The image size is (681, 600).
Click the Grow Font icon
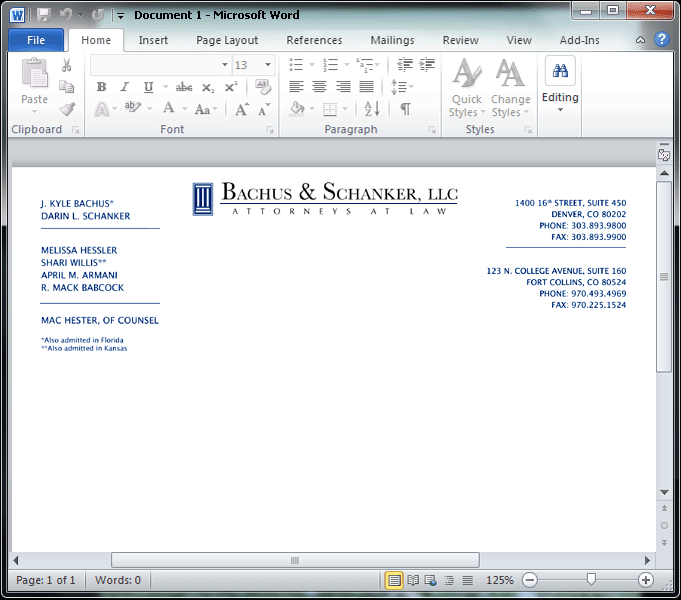click(x=242, y=109)
